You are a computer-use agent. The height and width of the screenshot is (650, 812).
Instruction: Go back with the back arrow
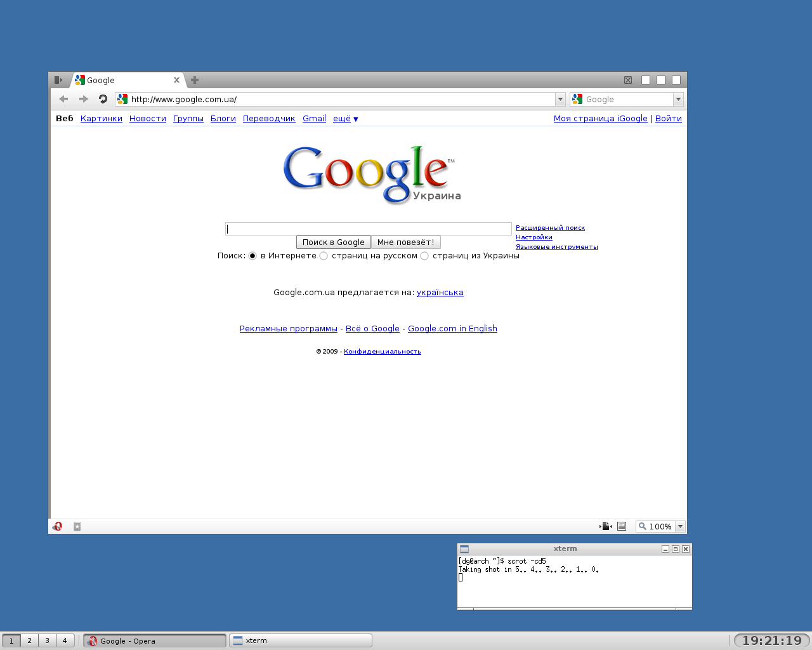pyautogui.click(x=63, y=99)
